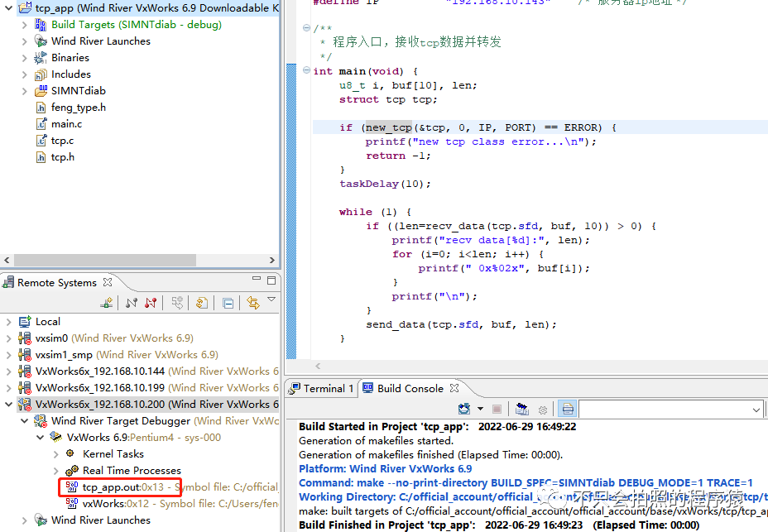This screenshot has width=768, height=532.
Task: Click the new connection icon in Remote Systems
Action: click(x=106, y=304)
